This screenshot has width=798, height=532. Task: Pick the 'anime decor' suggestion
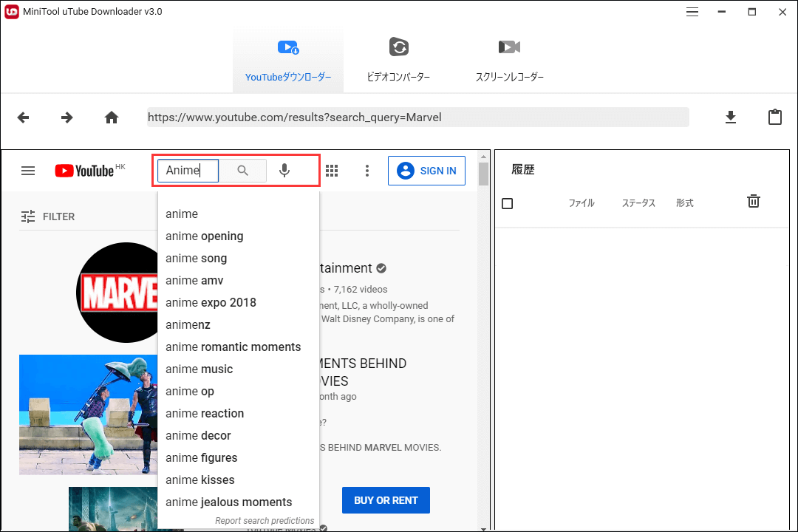pos(238,435)
